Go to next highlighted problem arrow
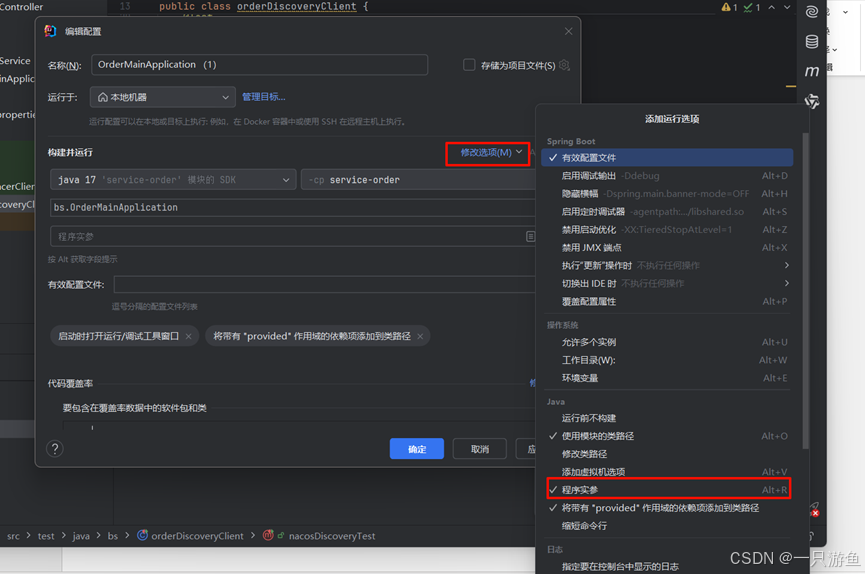This screenshot has width=865, height=574. [x=787, y=7]
